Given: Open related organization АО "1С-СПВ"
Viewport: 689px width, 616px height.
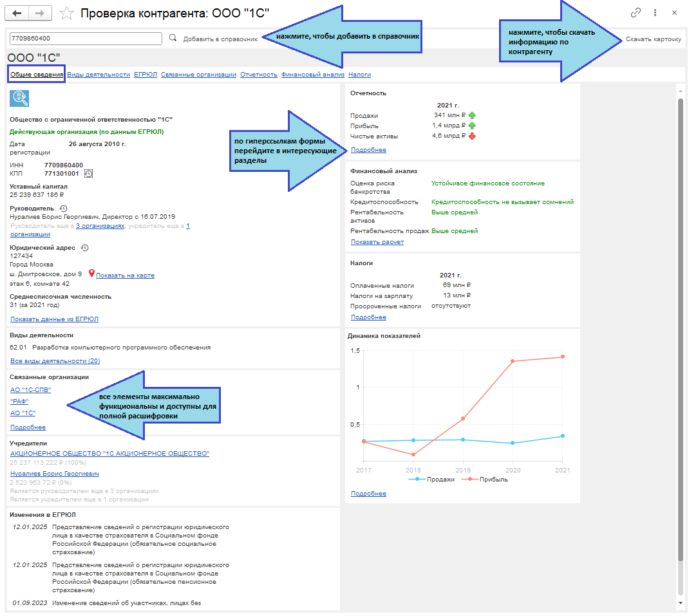Looking at the screenshot, I should click(31, 390).
